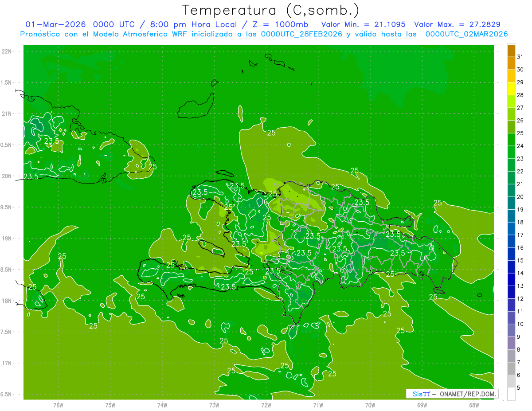Click the dark orange legend swatch above 31

coord(511,51)
